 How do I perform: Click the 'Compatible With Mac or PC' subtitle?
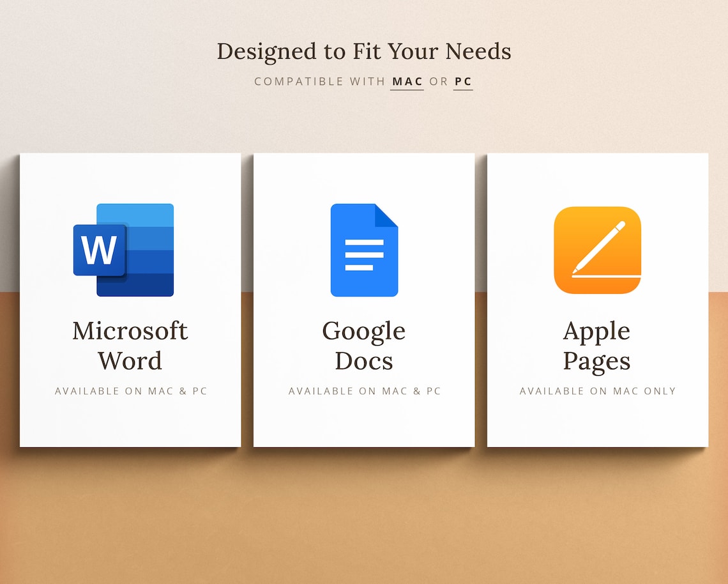click(364, 81)
